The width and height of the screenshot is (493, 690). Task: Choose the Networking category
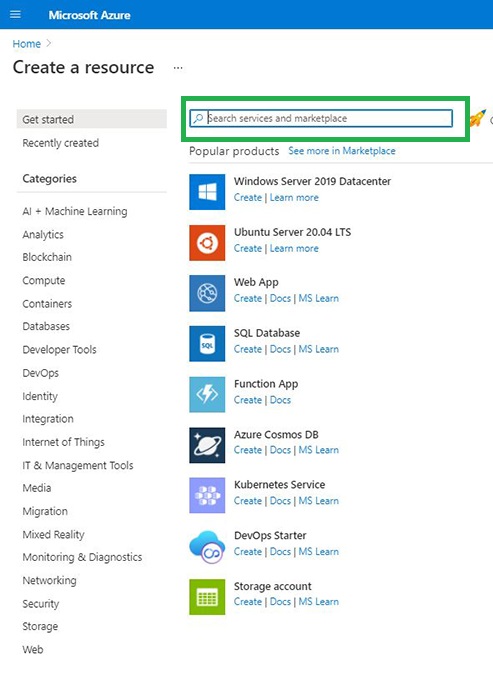49,580
